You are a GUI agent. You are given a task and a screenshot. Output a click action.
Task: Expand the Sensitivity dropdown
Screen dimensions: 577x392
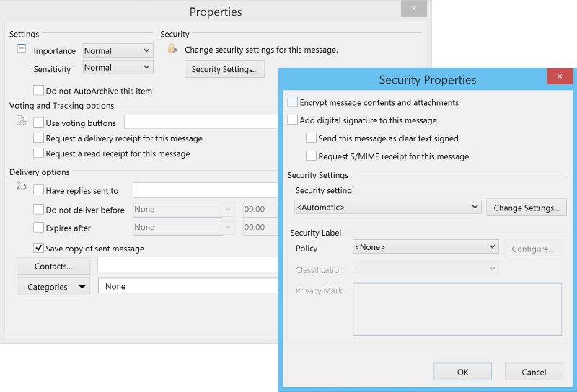[118, 68]
